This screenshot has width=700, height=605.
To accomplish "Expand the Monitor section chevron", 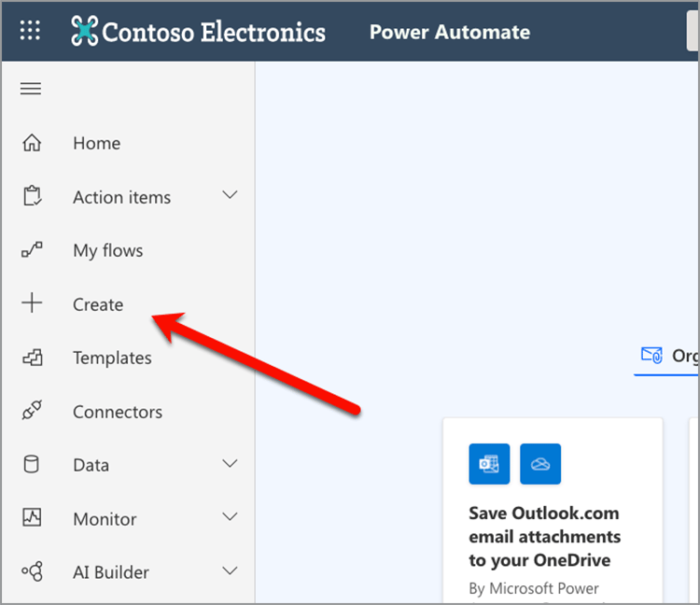I will click(x=230, y=517).
